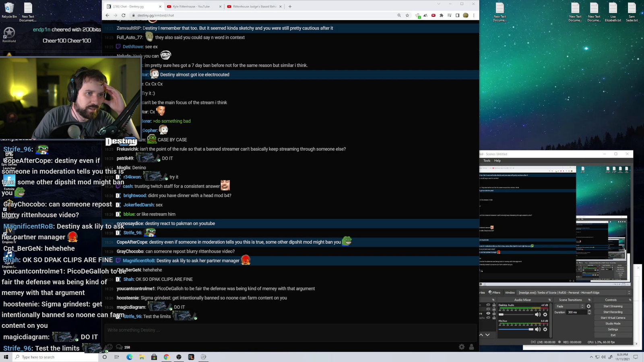Click the 300 ms duration field
The width and height of the screenshot is (644, 362).
click(x=577, y=312)
